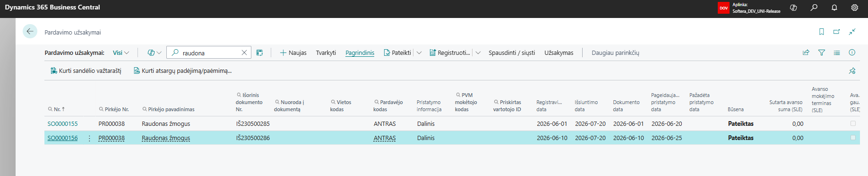Show Daugiau parinkčių options

point(615,53)
